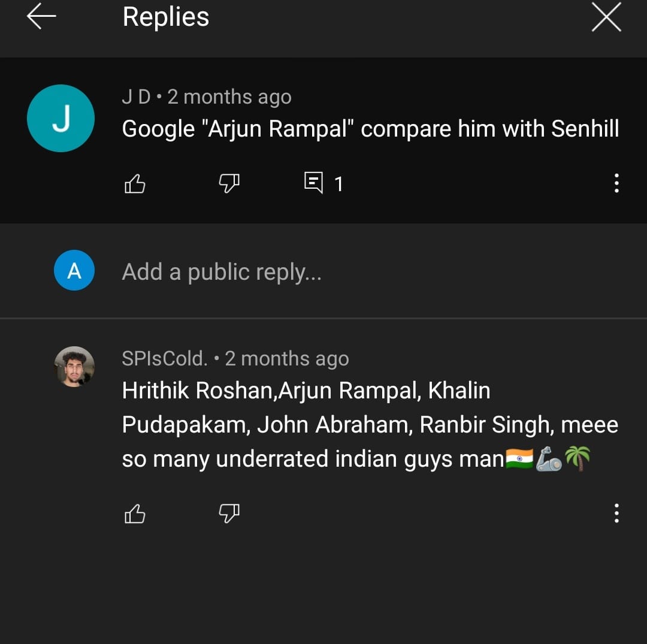The width and height of the screenshot is (647, 644).
Task: Tap your own avatar next to reply box
Action: click(x=74, y=271)
